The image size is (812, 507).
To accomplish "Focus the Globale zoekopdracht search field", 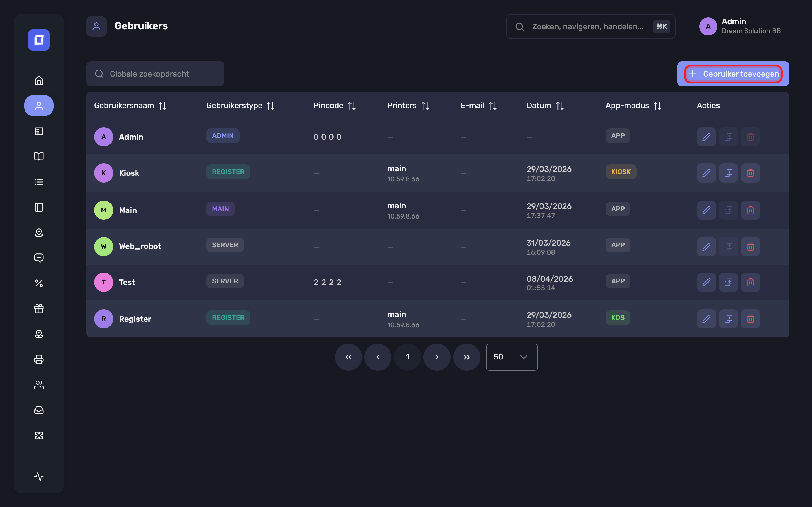I will click(155, 74).
